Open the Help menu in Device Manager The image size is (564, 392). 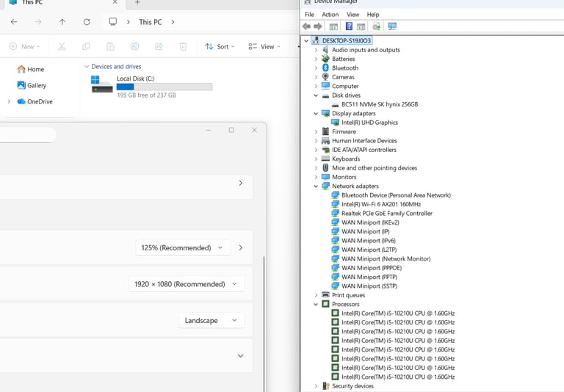pos(373,15)
